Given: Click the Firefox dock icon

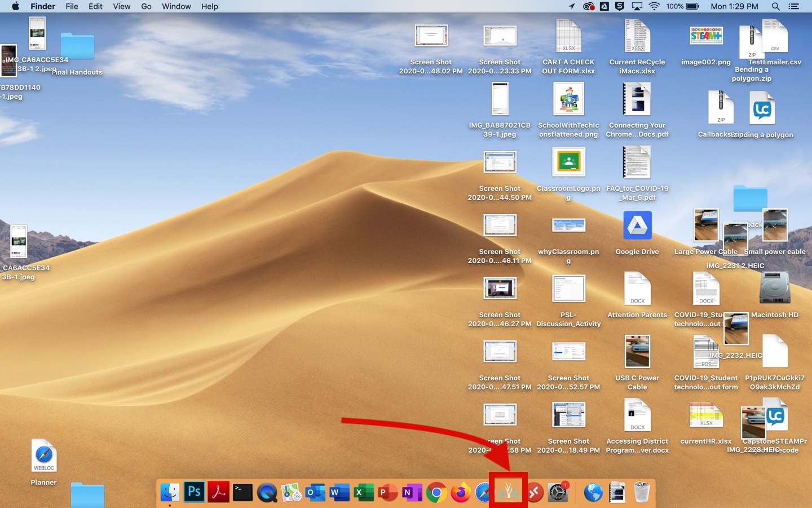Looking at the screenshot, I should pyautogui.click(x=460, y=492).
